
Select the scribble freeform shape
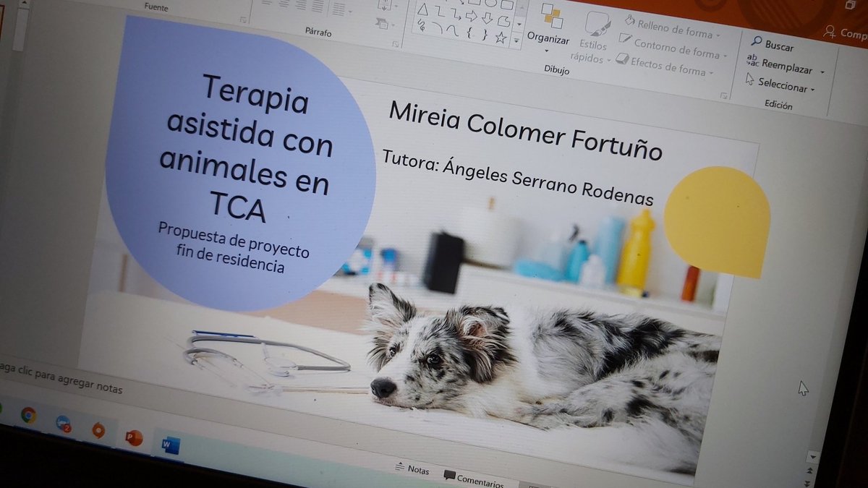(421, 25)
